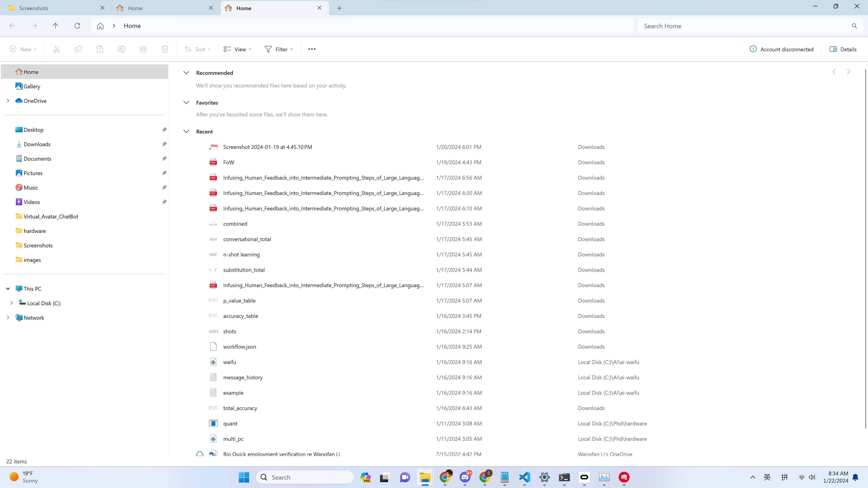
Task: Click the Search magnifier icon in Search Home
Action: pyautogui.click(x=854, y=26)
